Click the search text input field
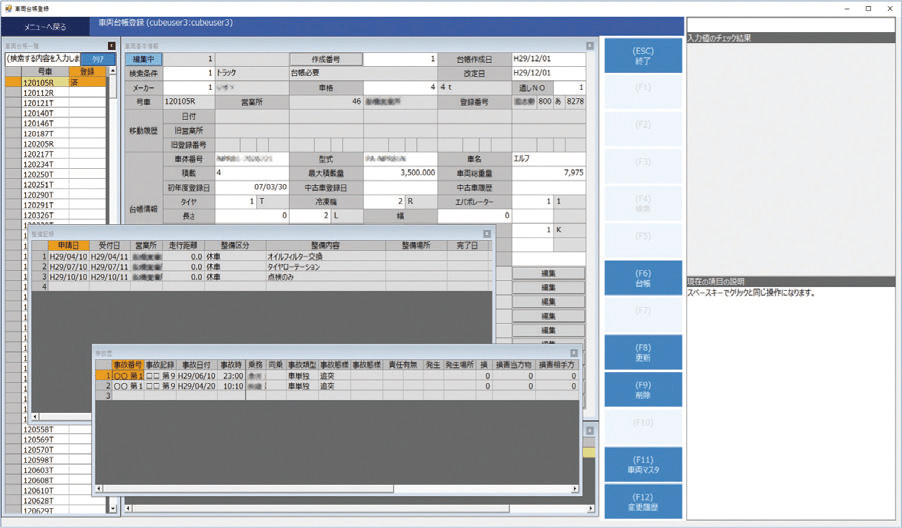Viewport: 902px width, 528px height. (41, 59)
